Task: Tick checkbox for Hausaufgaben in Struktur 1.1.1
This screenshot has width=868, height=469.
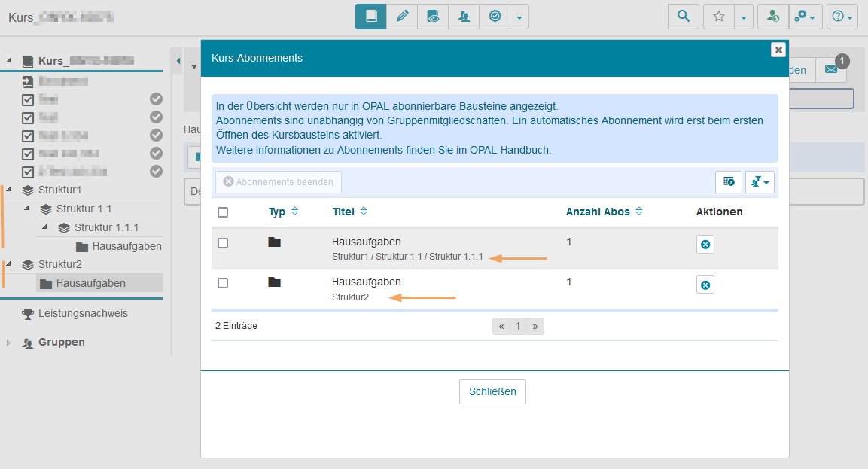Action: [223, 243]
